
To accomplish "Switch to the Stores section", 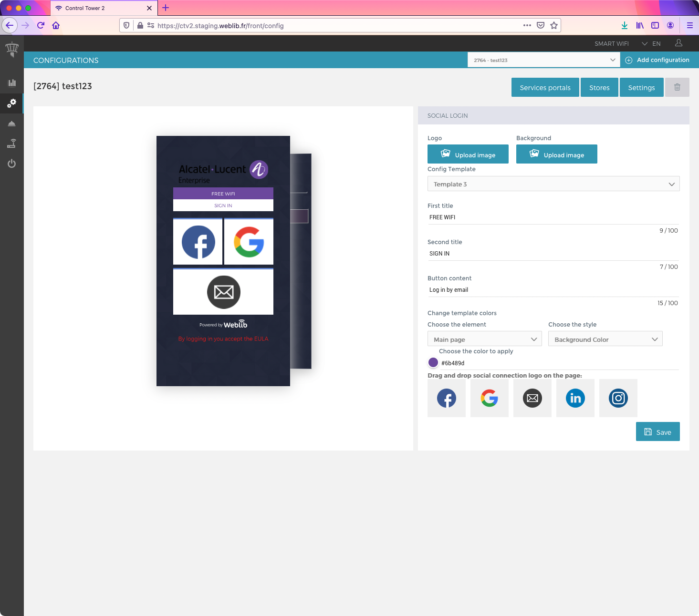I will [x=599, y=88].
